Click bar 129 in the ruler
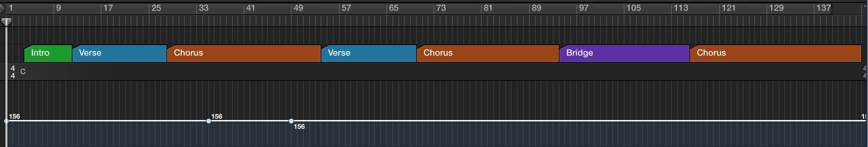Viewport: 868px width, 147px height. 776,8
